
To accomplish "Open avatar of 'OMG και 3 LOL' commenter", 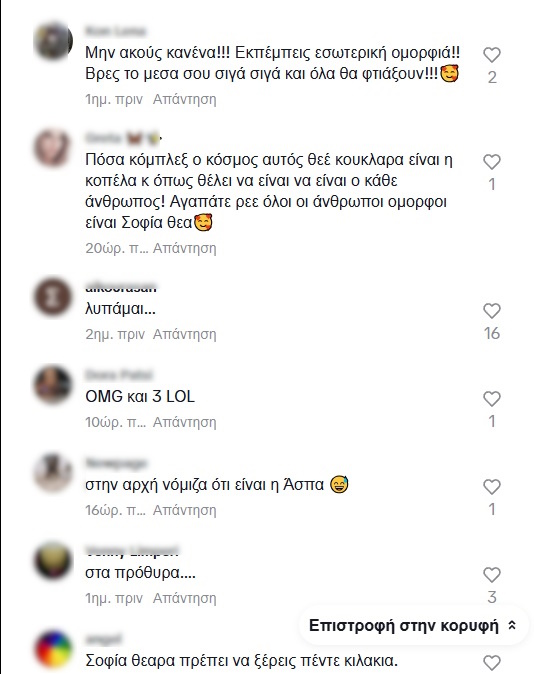I will click(53, 385).
